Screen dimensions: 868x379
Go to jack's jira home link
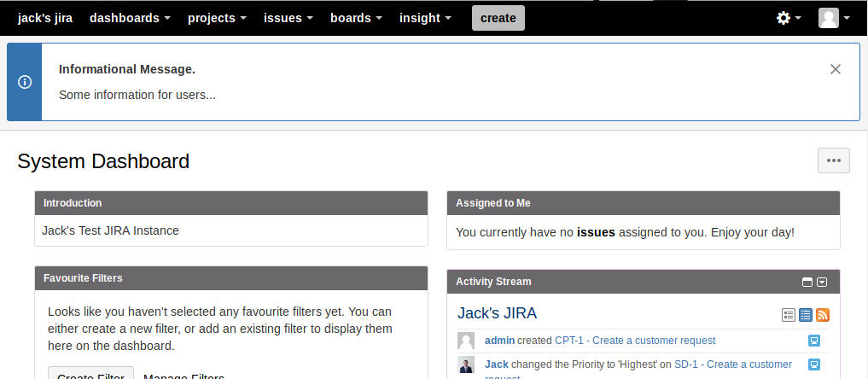click(x=45, y=18)
